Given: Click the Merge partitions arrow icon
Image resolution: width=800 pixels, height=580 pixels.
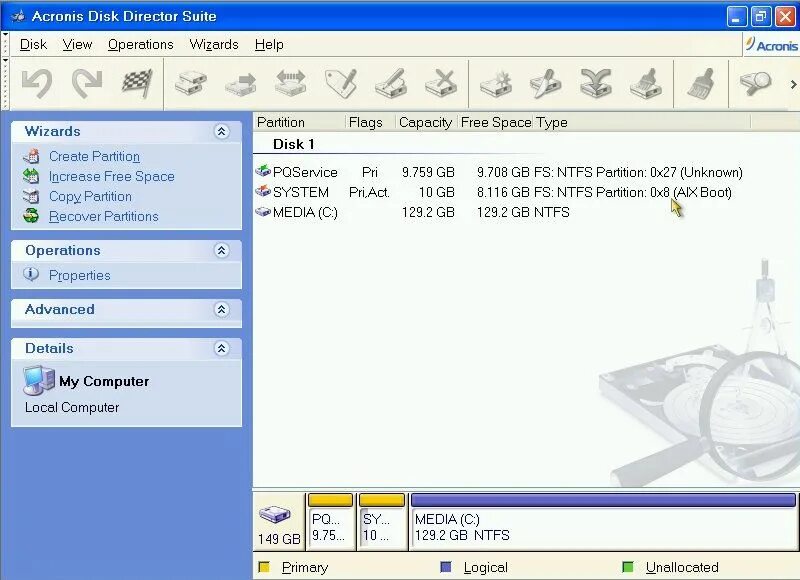Looking at the screenshot, I should 596,83.
